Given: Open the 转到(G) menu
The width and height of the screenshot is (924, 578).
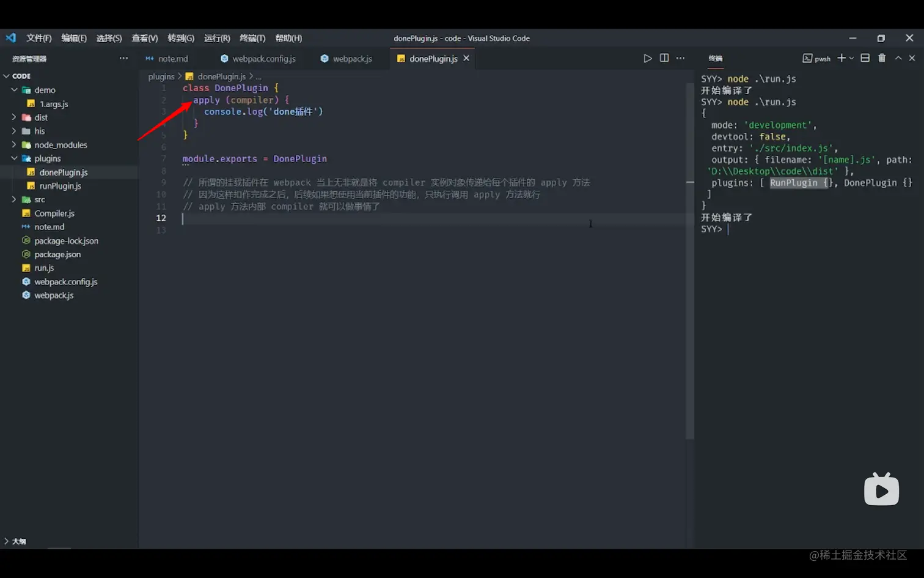Looking at the screenshot, I should pyautogui.click(x=181, y=38).
